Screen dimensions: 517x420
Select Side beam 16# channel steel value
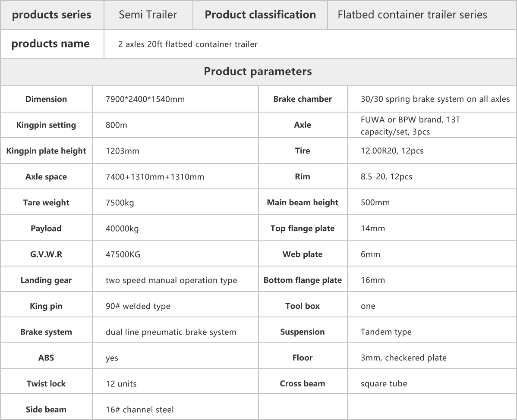(139, 410)
